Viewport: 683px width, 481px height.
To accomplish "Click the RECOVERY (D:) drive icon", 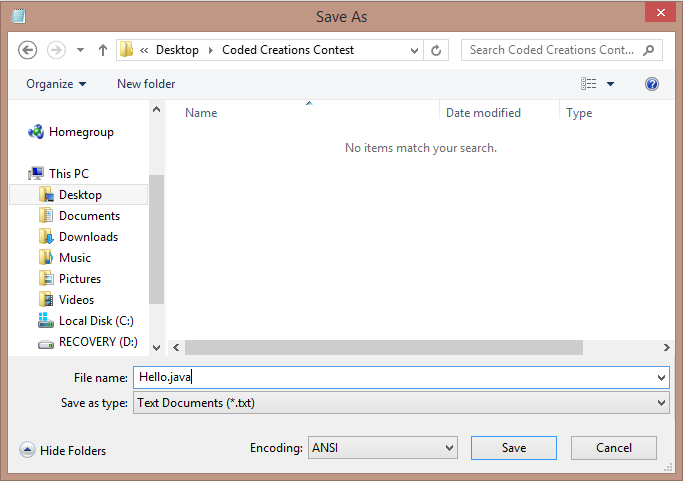I will 46,344.
